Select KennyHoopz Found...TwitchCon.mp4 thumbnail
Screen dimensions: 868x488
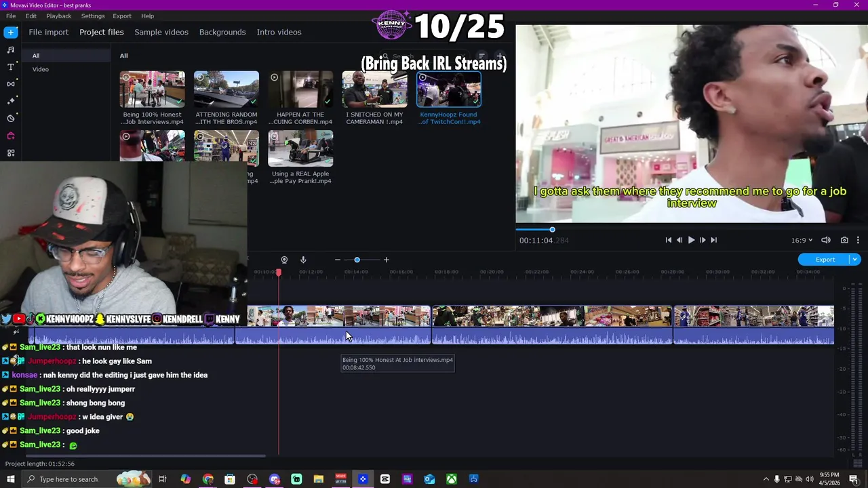pyautogui.click(x=449, y=89)
